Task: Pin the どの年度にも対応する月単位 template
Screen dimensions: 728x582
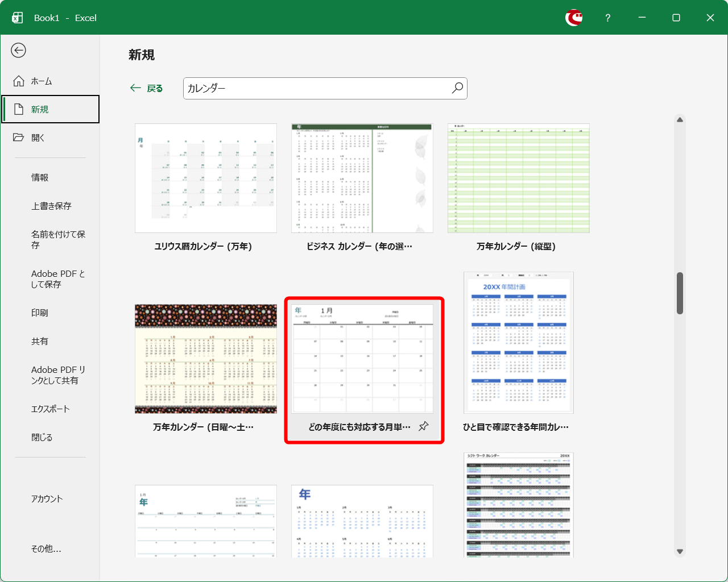Action: pyautogui.click(x=424, y=426)
